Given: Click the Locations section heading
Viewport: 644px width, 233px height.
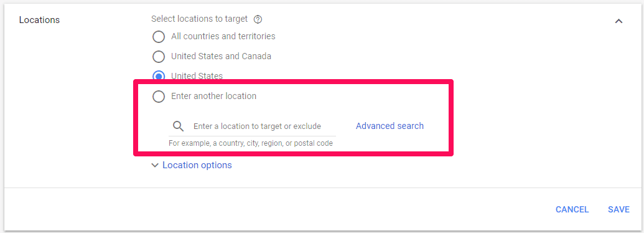Looking at the screenshot, I should [x=39, y=20].
